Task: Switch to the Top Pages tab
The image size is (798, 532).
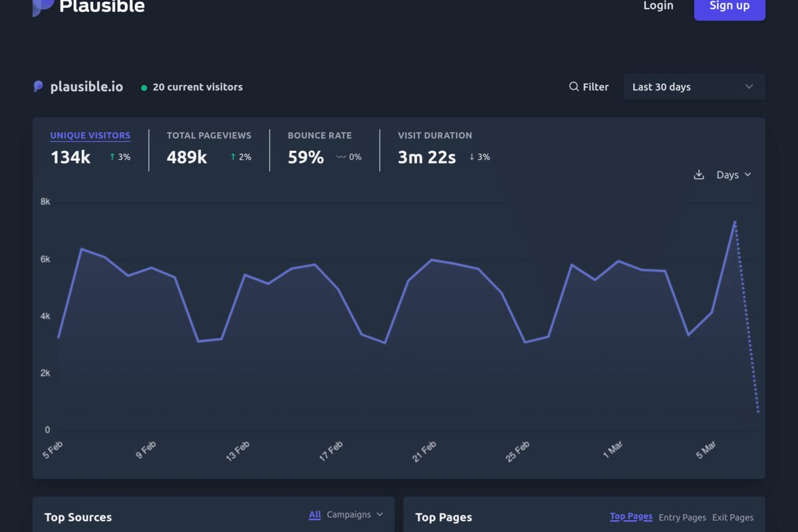Action: point(631,516)
